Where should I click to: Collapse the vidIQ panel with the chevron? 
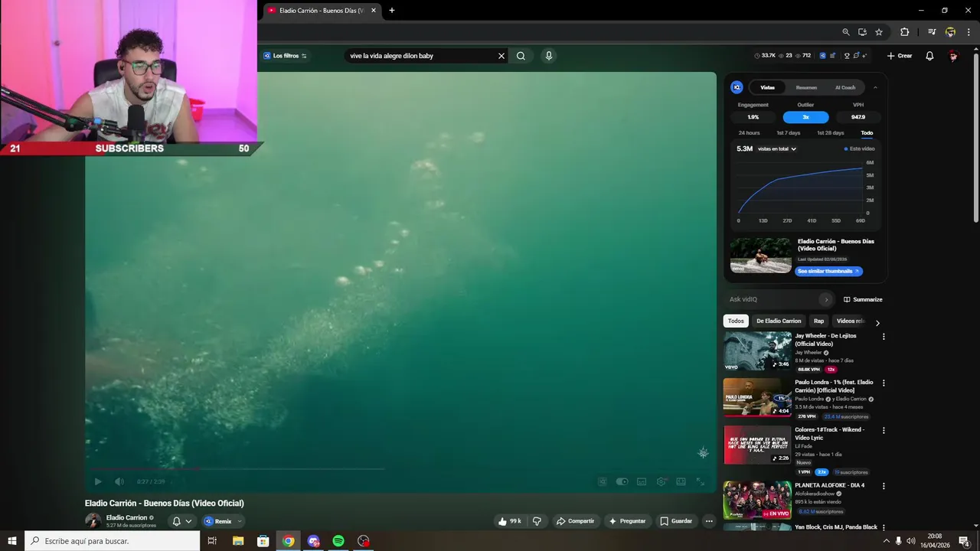(x=875, y=87)
